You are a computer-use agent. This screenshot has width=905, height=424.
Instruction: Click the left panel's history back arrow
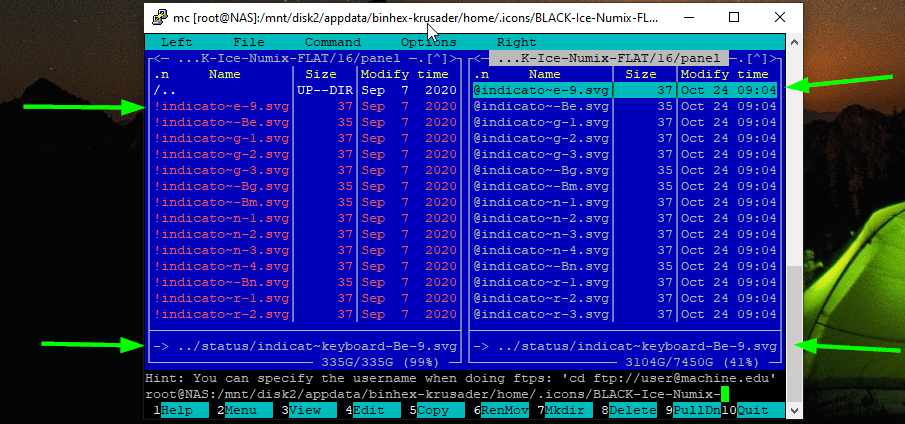pos(157,58)
